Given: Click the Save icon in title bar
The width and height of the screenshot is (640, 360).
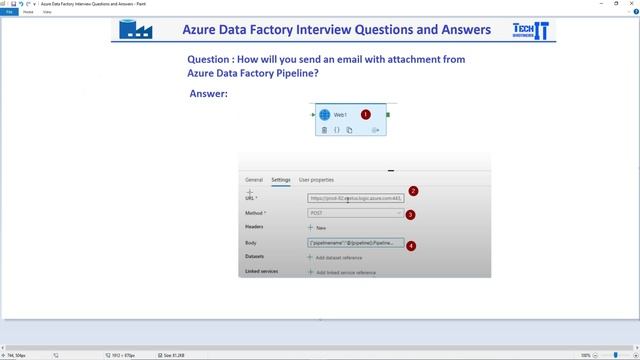Looking at the screenshot, I should coord(13,4).
